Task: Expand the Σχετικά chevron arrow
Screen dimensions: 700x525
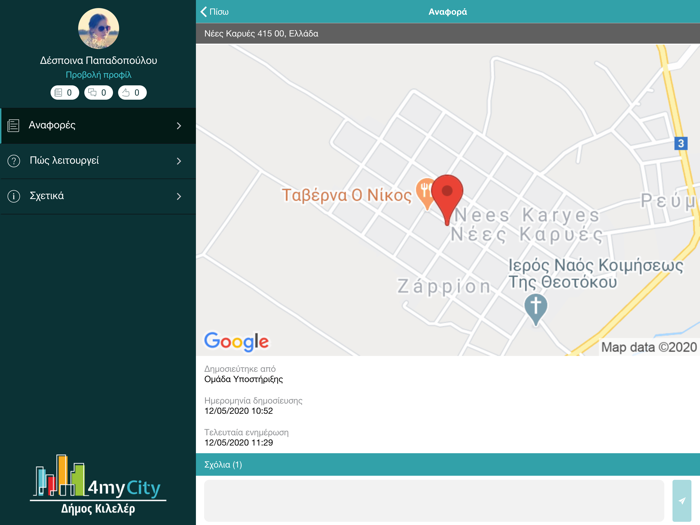Action: 179,197
